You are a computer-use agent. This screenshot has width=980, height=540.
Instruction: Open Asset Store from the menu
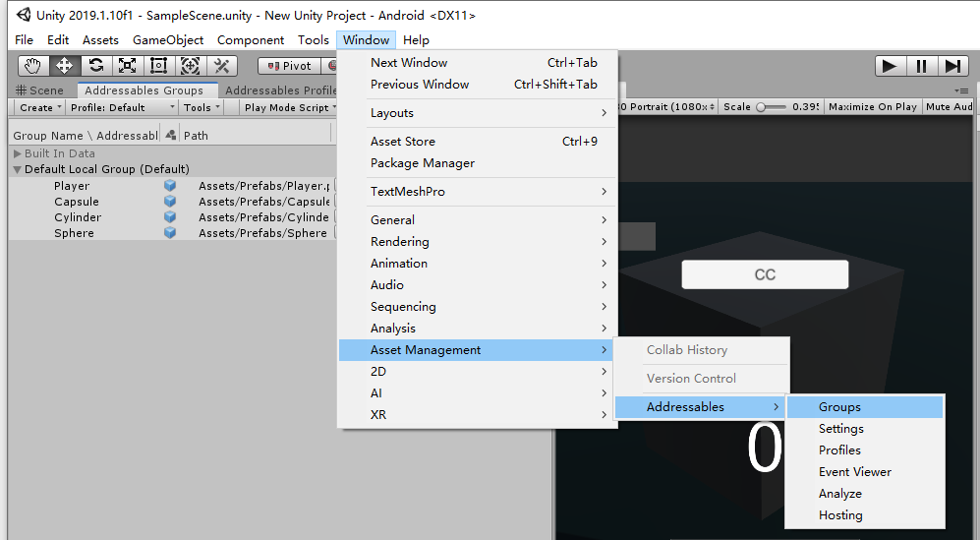pos(478,142)
